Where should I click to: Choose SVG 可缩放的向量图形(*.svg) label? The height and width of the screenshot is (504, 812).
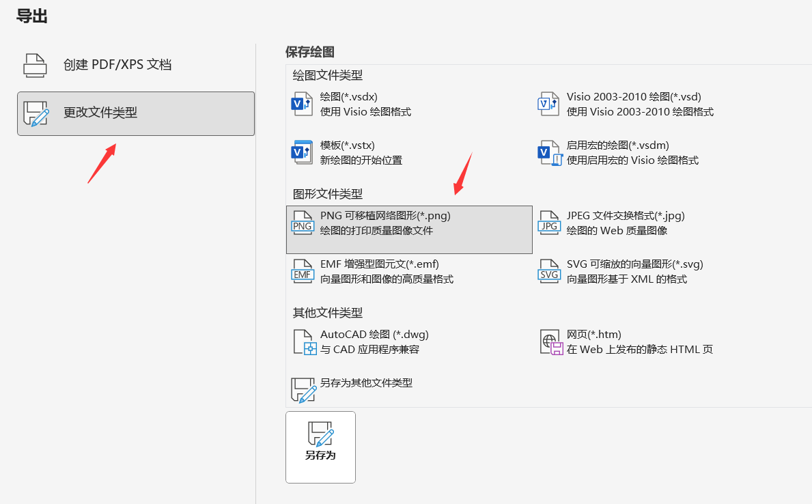pyautogui.click(x=635, y=264)
